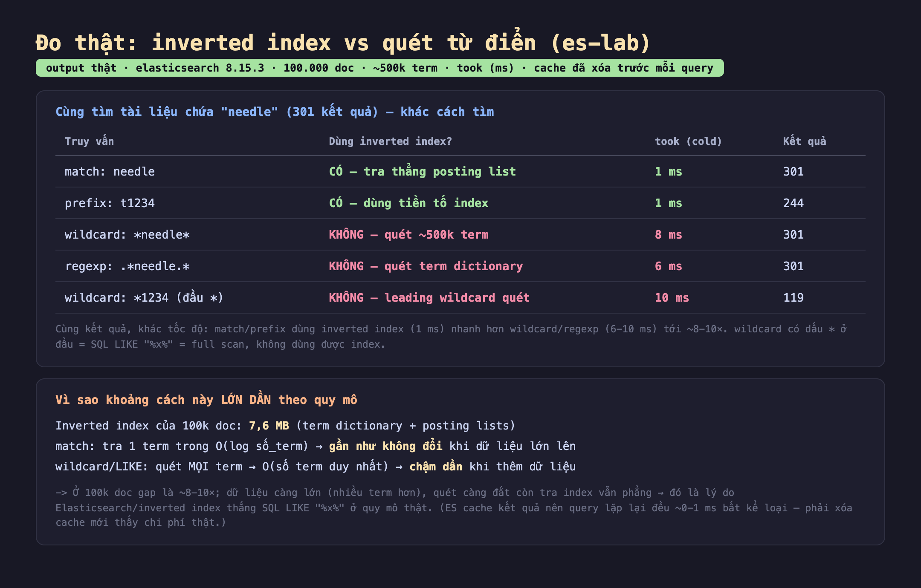Click the '8 ms' took value
This screenshot has width=921, height=588.
point(668,234)
